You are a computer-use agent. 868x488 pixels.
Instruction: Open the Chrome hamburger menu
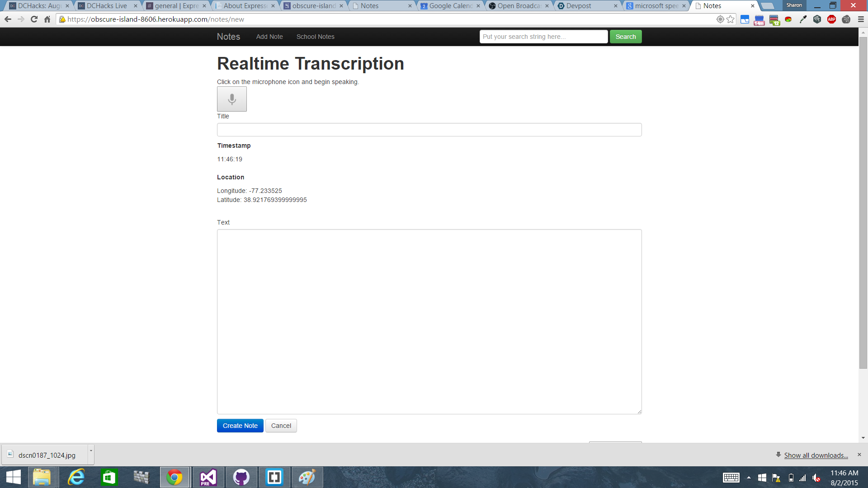click(861, 19)
